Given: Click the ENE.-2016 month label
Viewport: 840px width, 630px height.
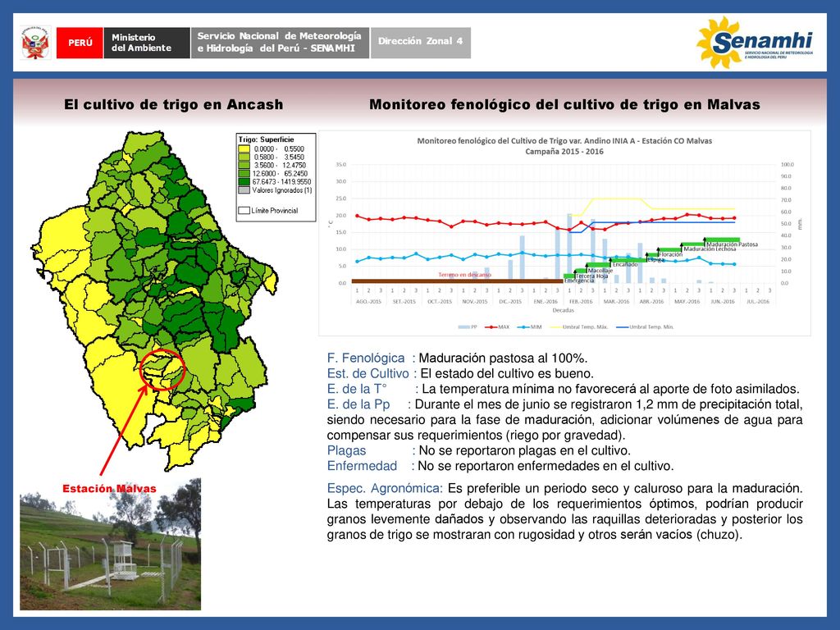Looking at the screenshot, I should pos(546,302).
